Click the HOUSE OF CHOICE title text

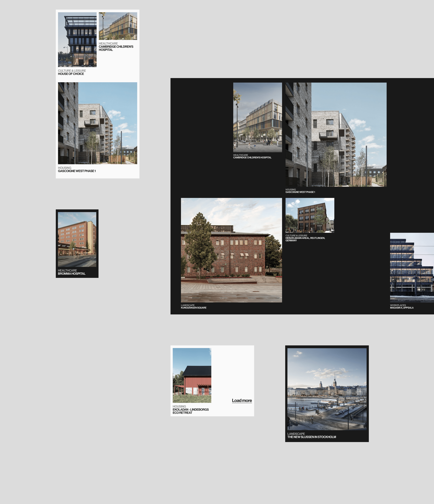coord(71,74)
